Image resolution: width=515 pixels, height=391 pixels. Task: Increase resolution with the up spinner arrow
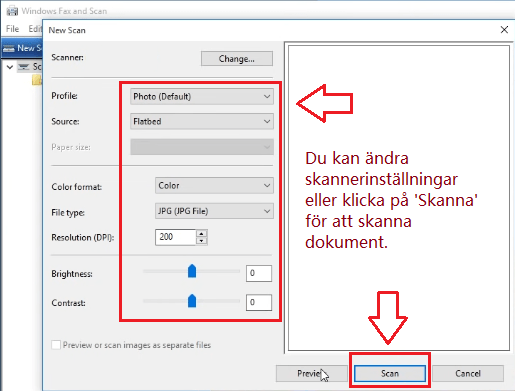click(x=201, y=233)
